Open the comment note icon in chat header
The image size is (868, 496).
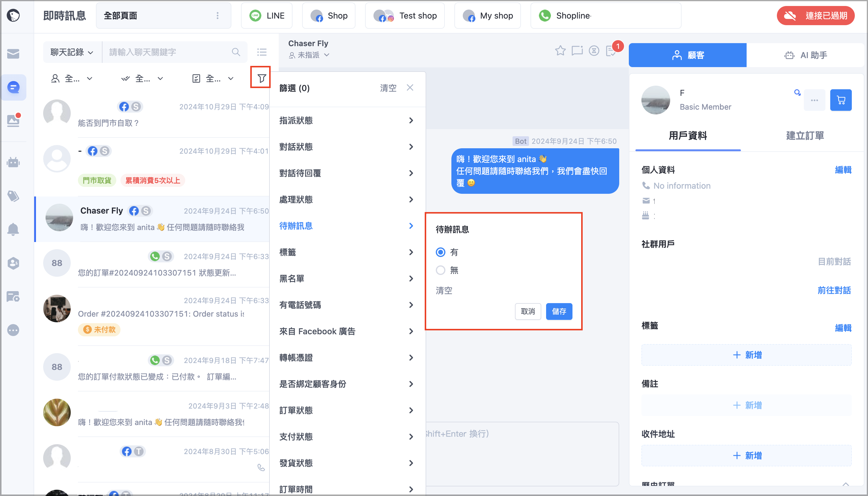[x=577, y=51]
